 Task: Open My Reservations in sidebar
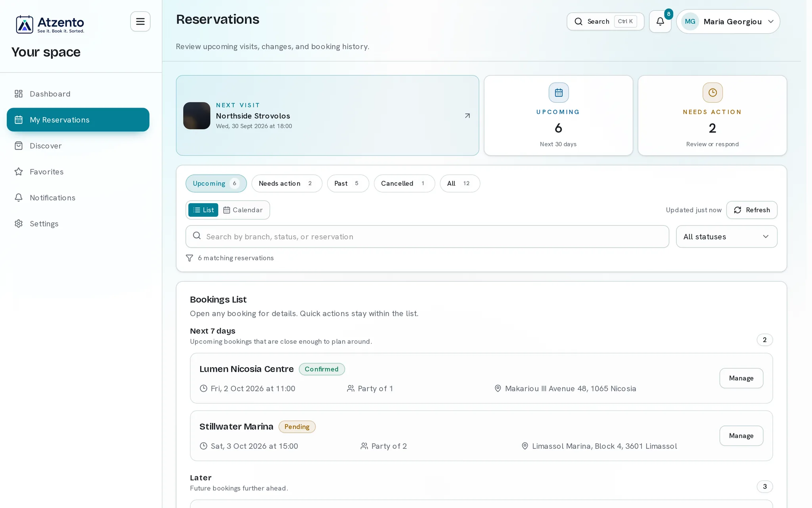click(78, 119)
